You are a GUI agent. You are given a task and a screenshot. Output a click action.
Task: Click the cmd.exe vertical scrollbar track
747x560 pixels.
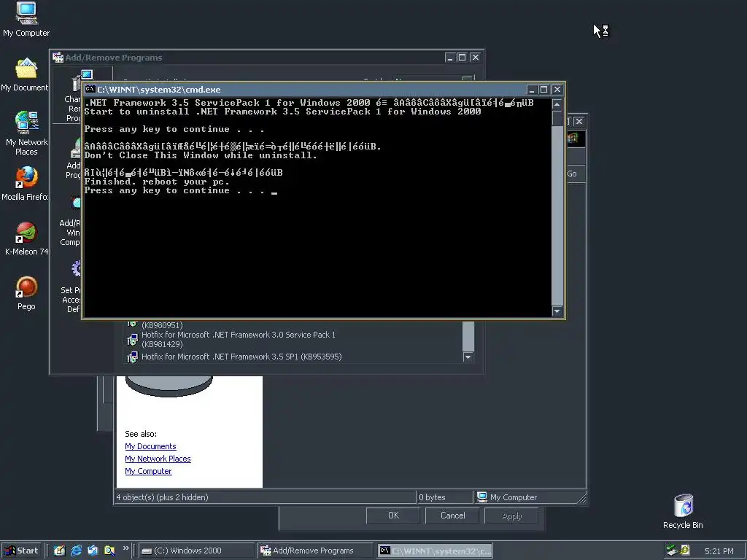point(557,214)
